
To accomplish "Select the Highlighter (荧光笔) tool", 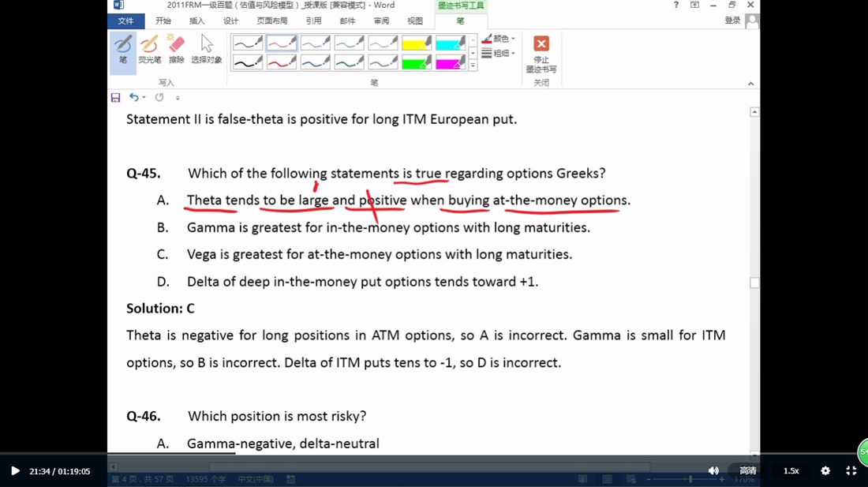I will pos(149,50).
